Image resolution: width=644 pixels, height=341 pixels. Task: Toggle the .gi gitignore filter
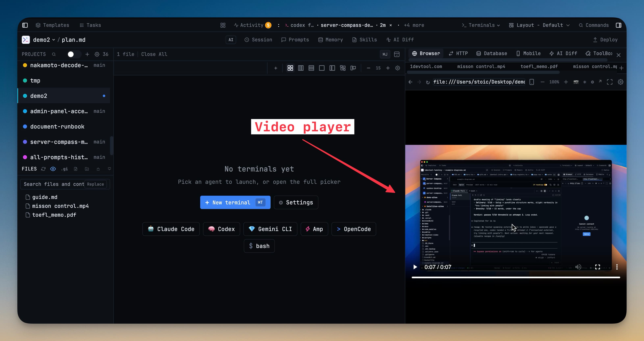click(64, 169)
